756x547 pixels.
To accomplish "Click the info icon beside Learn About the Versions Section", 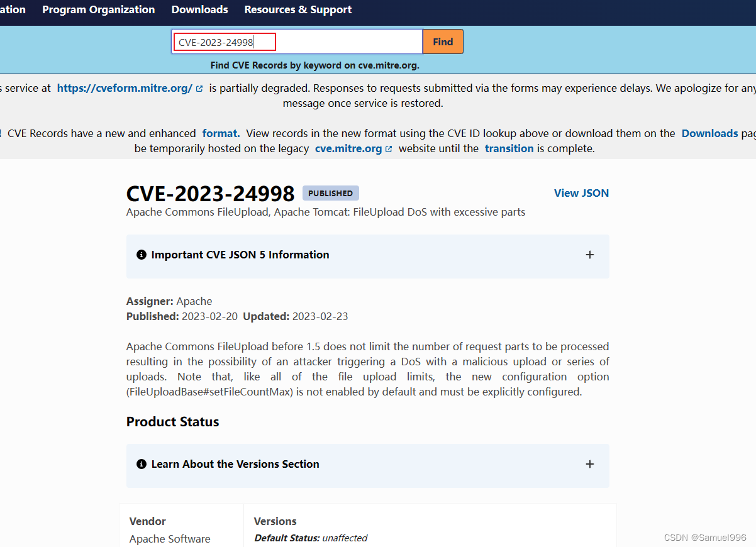I will pos(142,464).
